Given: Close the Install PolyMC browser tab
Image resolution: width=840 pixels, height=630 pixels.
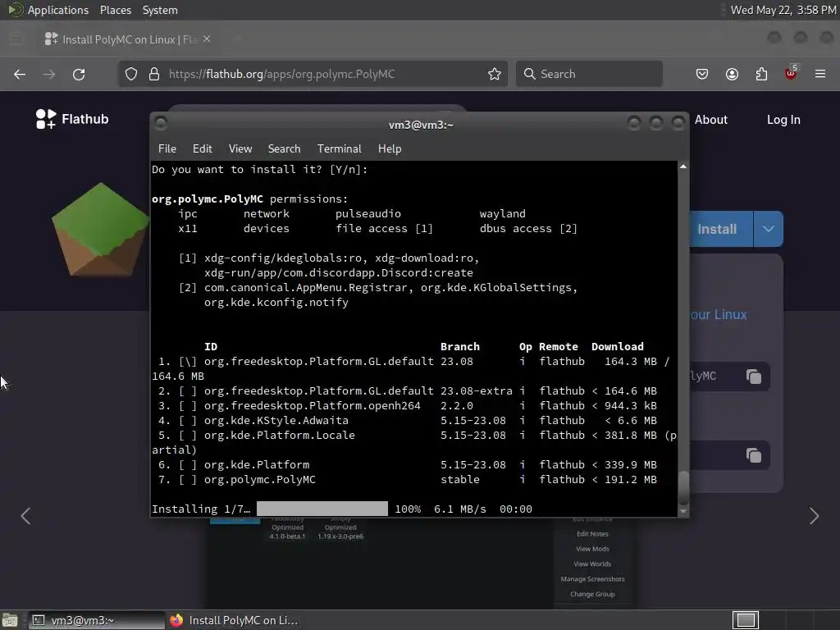Looking at the screenshot, I should tap(207, 39).
